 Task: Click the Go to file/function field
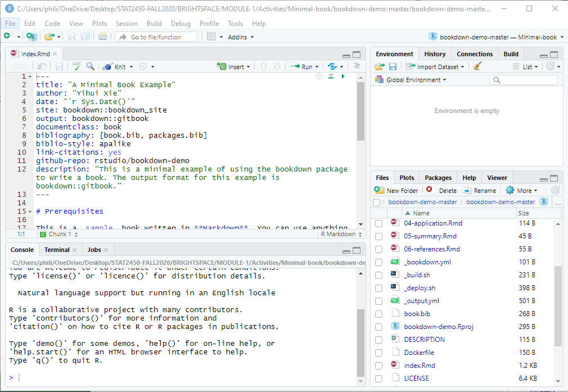(x=156, y=37)
